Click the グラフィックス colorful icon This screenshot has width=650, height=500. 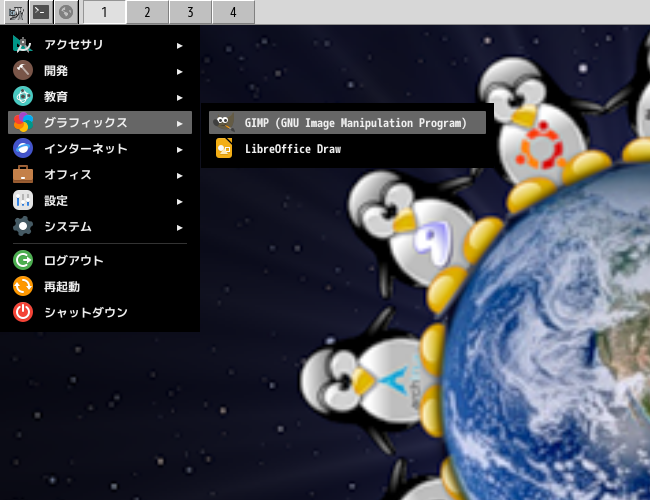tap(23, 122)
